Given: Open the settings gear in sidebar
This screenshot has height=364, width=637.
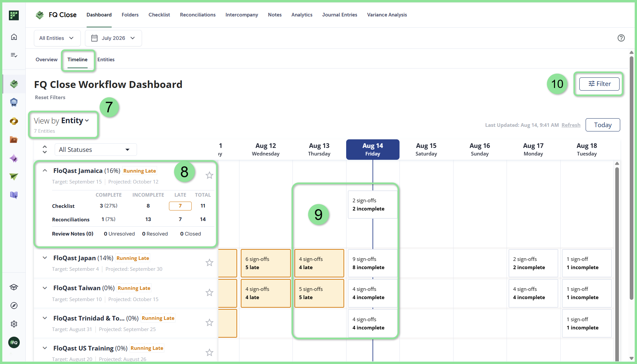Looking at the screenshot, I should 14,324.
